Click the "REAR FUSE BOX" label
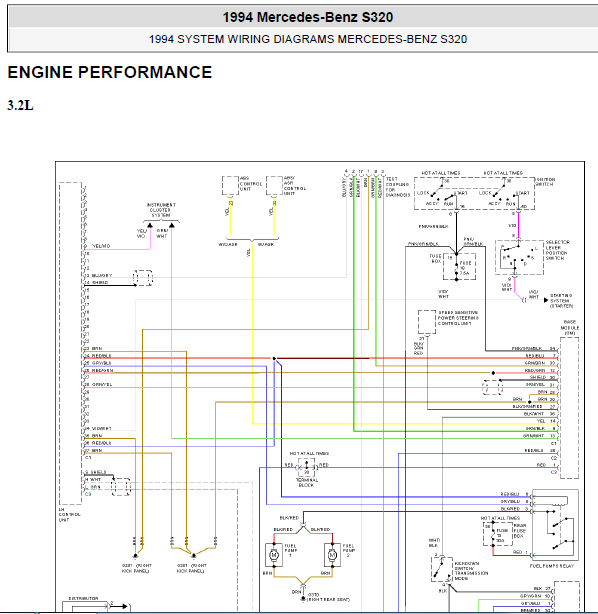This screenshot has height=614, width=598. coord(520,531)
